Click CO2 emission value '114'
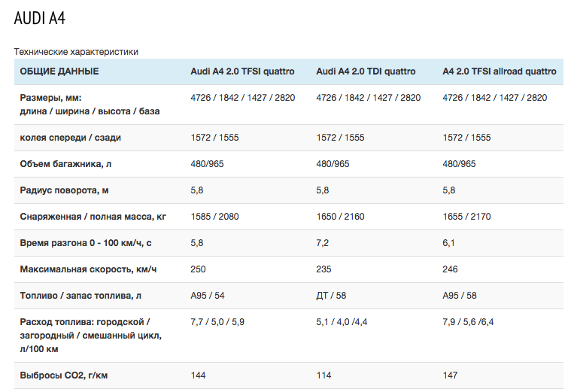The height and width of the screenshot is (392, 574). (323, 375)
